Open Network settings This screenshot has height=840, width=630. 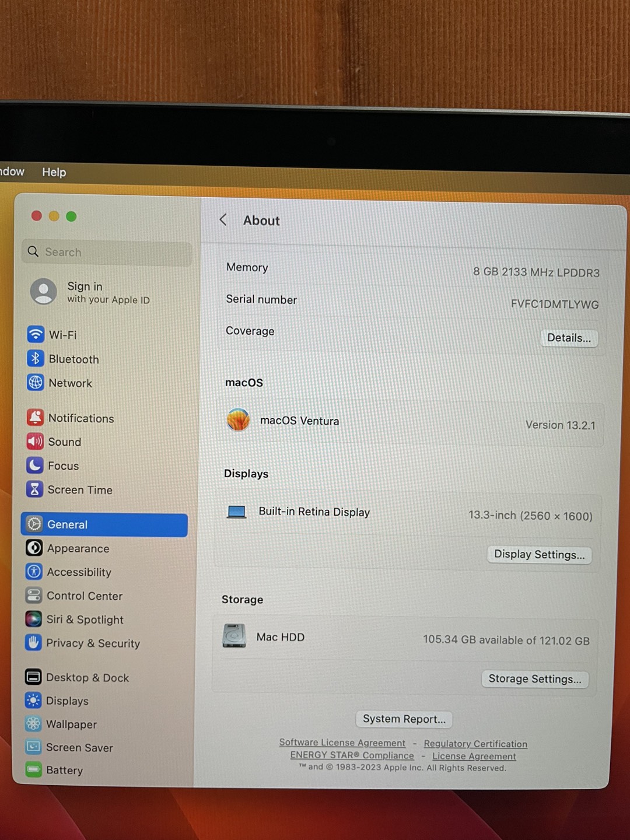click(36, 383)
